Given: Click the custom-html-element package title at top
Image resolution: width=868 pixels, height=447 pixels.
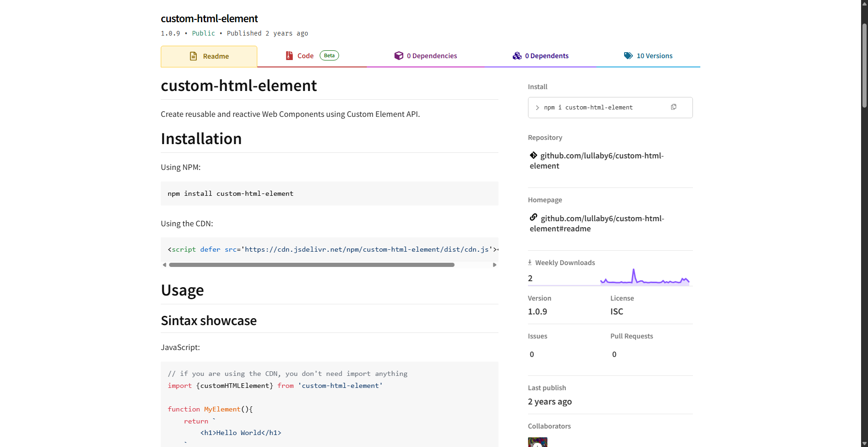Looking at the screenshot, I should click(209, 18).
